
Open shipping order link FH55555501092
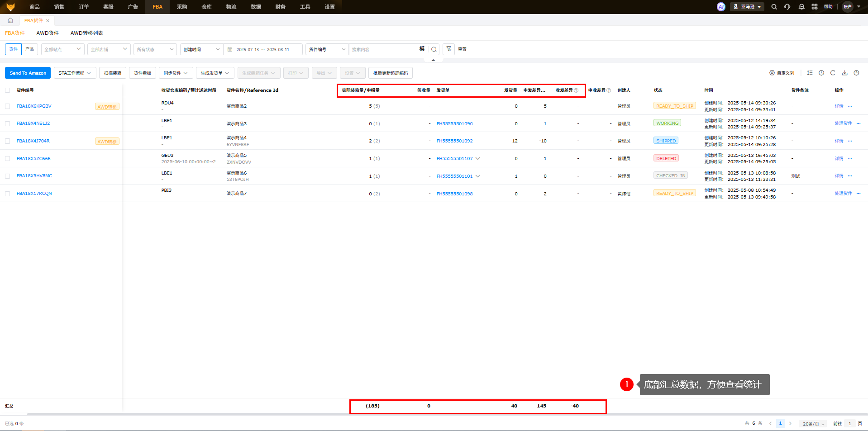[454, 141]
